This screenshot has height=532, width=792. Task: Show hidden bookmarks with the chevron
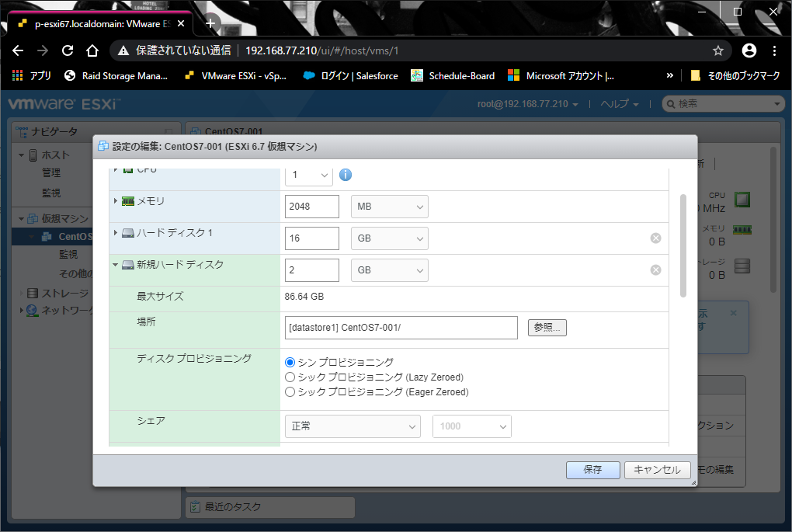[x=670, y=76]
